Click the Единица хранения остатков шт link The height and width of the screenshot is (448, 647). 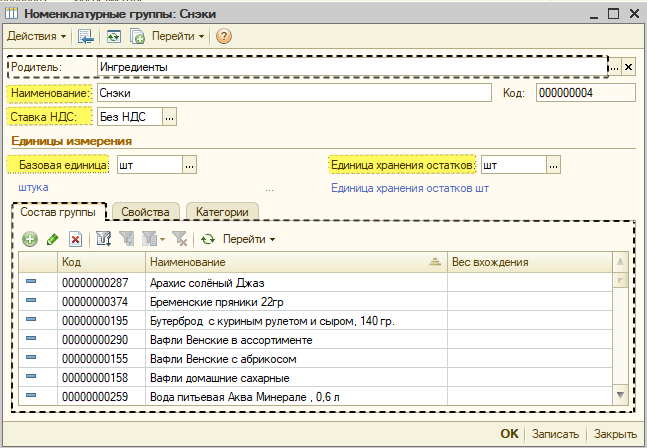[410, 189]
